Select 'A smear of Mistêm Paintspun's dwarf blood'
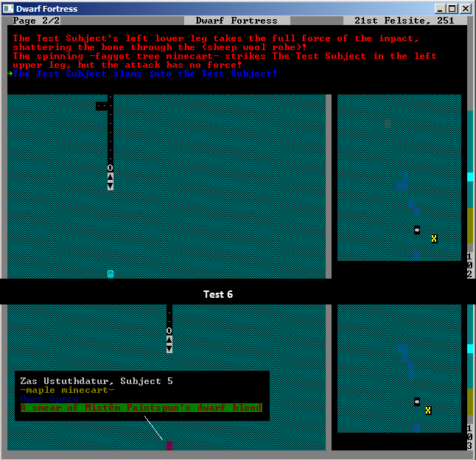 pos(141,408)
